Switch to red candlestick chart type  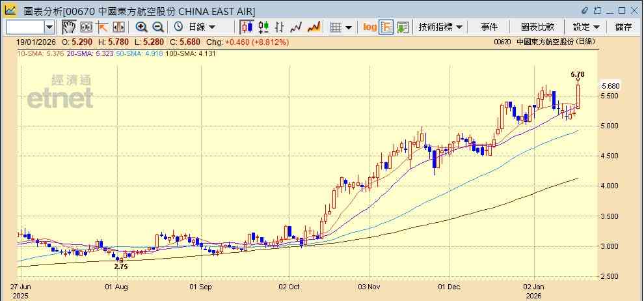point(247,27)
